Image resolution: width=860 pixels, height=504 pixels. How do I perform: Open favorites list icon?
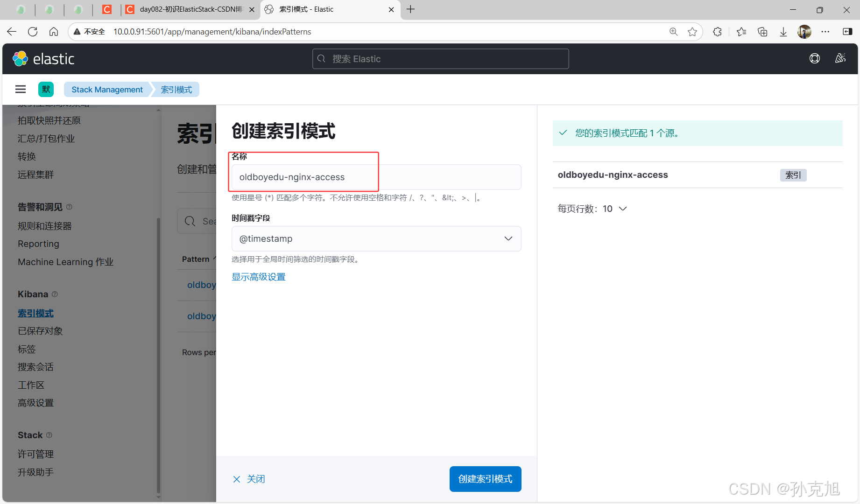741,32
